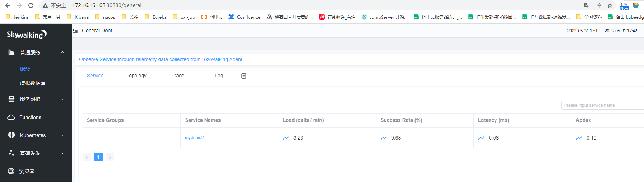The height and width of the screenshot is (182, 644).
Task: Open the Eureka bookmark
Action: 156,17
